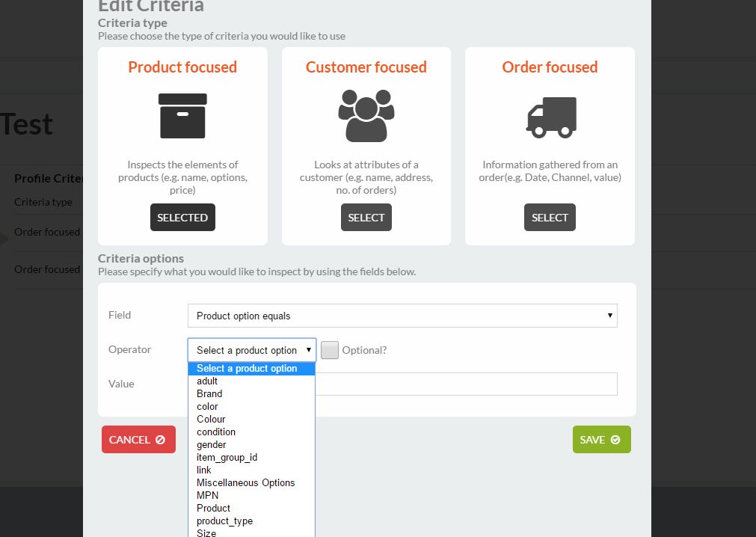Viewport: 756px width, 537px height.
Task: Open the Field dropdown showing Product option equals
Action: tap(402, 316)
